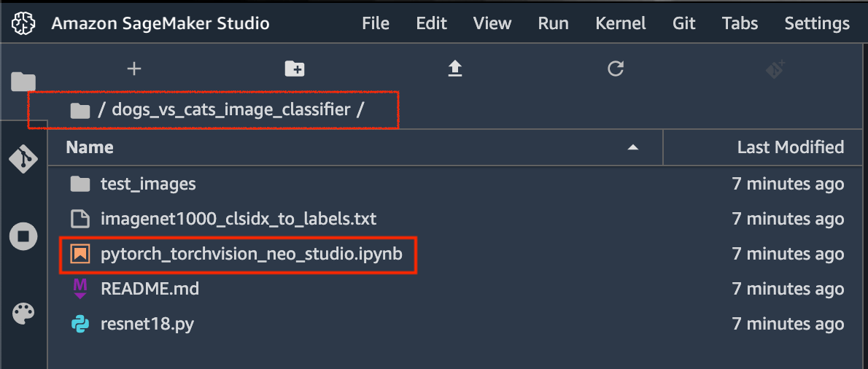Open pytorch_torchvision_neo_studio.ipynb notebook
Viewport: 868px width, 369px height.
coord(252,254)
